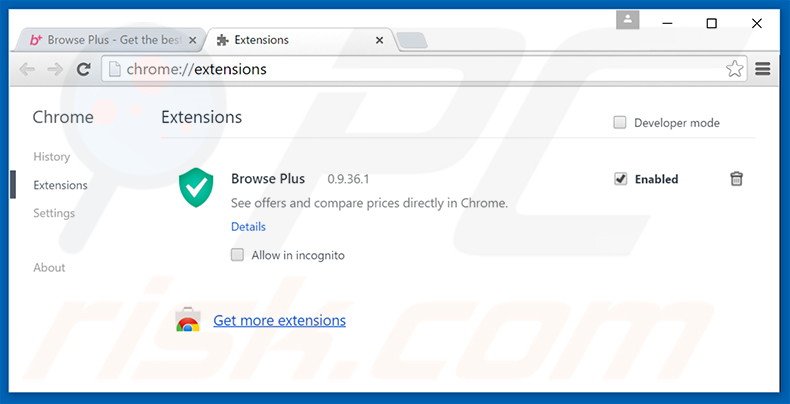Open Details link for Browse Plus
Viewport: 790px width, 404px height.
pos(248,227)
